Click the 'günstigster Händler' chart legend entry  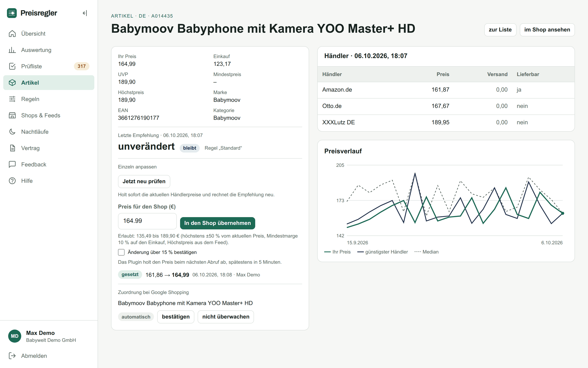[382, 252]
